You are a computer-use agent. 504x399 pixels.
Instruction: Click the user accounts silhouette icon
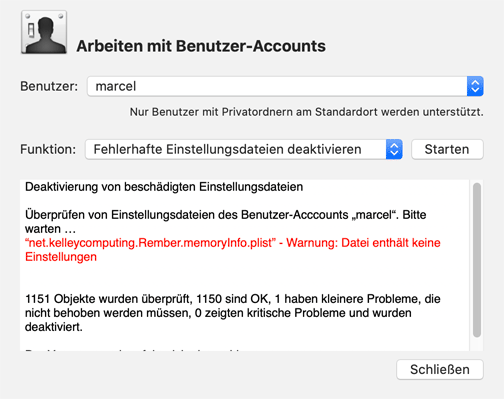[44, 32]
